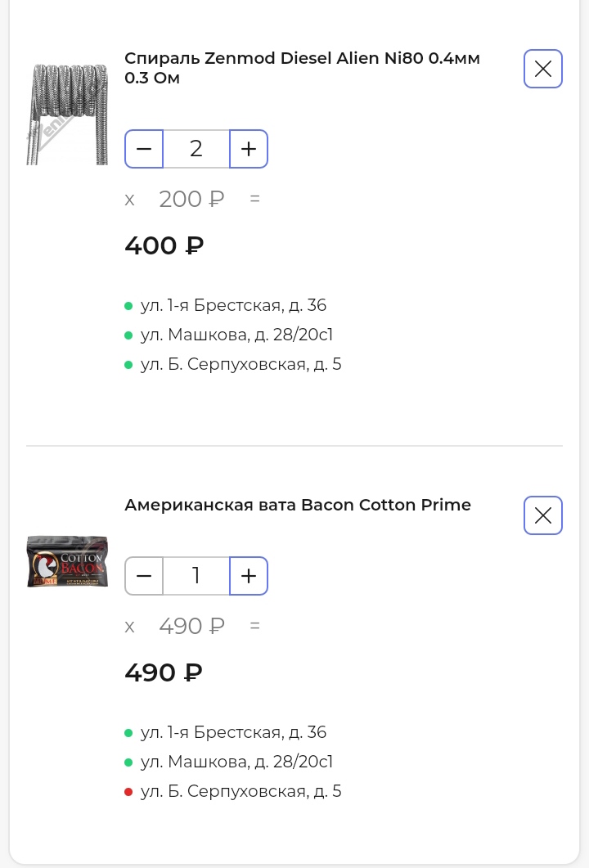Select Машкова address under Bacon Cotton

click(236, 762)
